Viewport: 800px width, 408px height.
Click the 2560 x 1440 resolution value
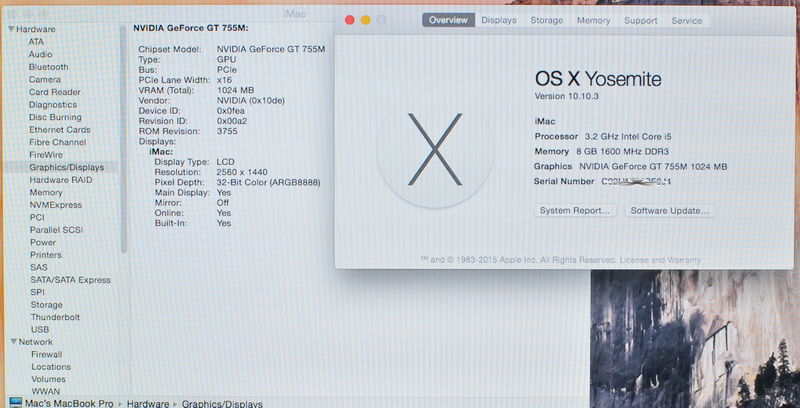(242, 172)
